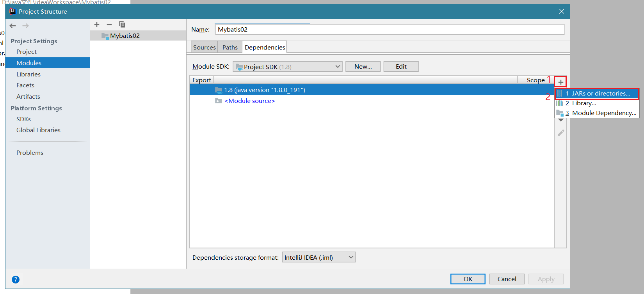Select Mybatis02 module in the list
This screenshot has height=294, width=644.
138,35
